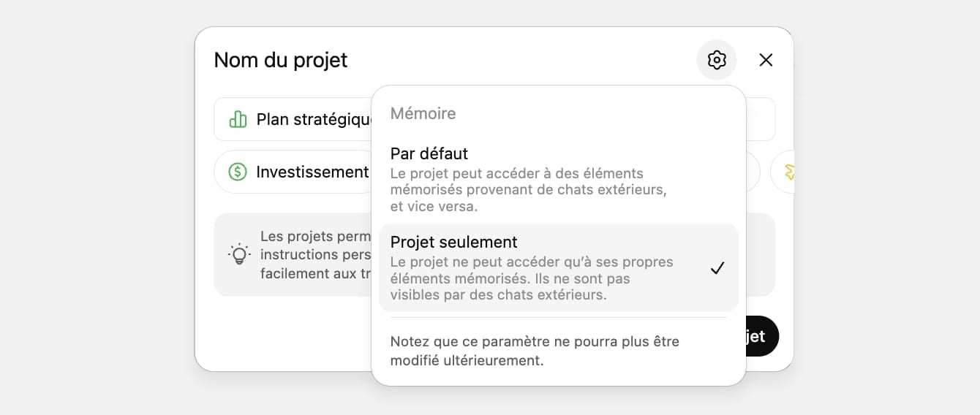This screenshot has width=980, height=415.
Task: Open the gear settings icon
Action: (717, 60)
